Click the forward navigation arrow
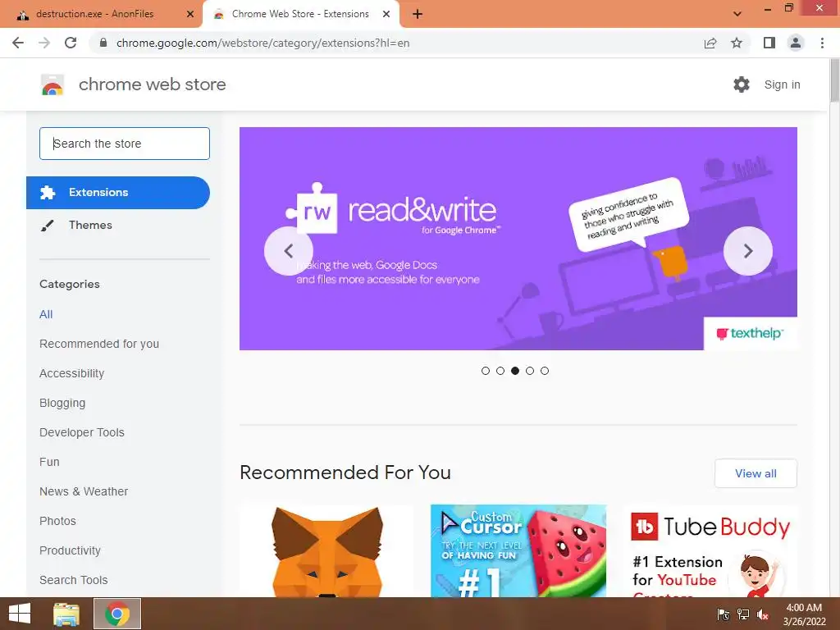Image resolution: width=840 pixels, height=630 pixels. (x=44, y=43)
